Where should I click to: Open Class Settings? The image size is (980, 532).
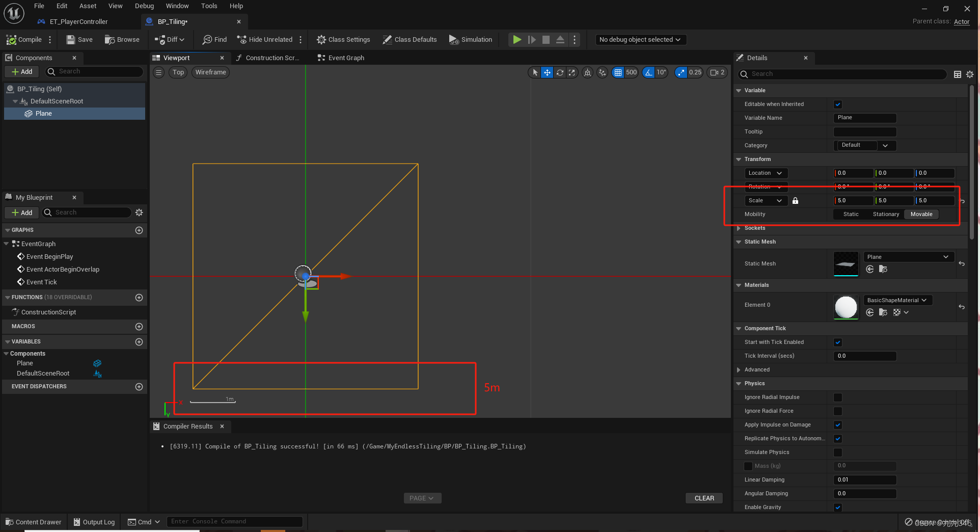pos(343,40)
